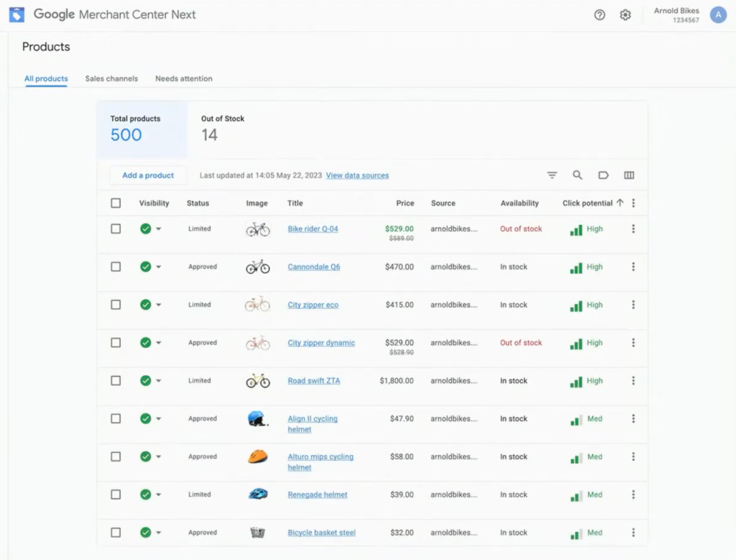Click the Click potential sort arrow
Viewport: 736px width, 560px height.
(620, 203)
